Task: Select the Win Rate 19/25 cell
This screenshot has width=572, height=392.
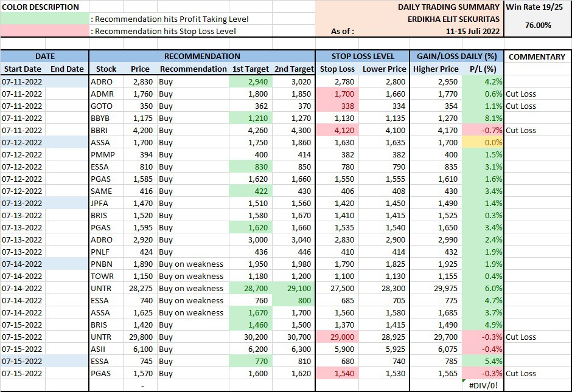Action: tap(537, 7)
